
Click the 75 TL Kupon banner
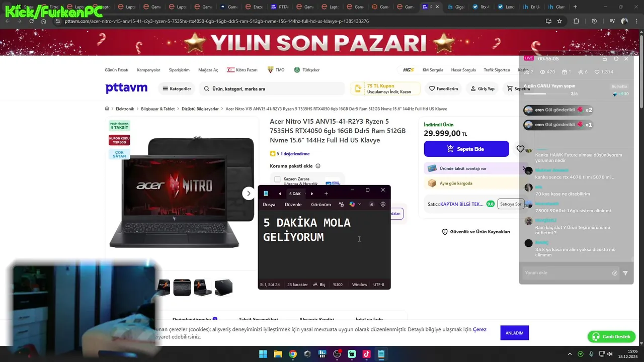386,88
